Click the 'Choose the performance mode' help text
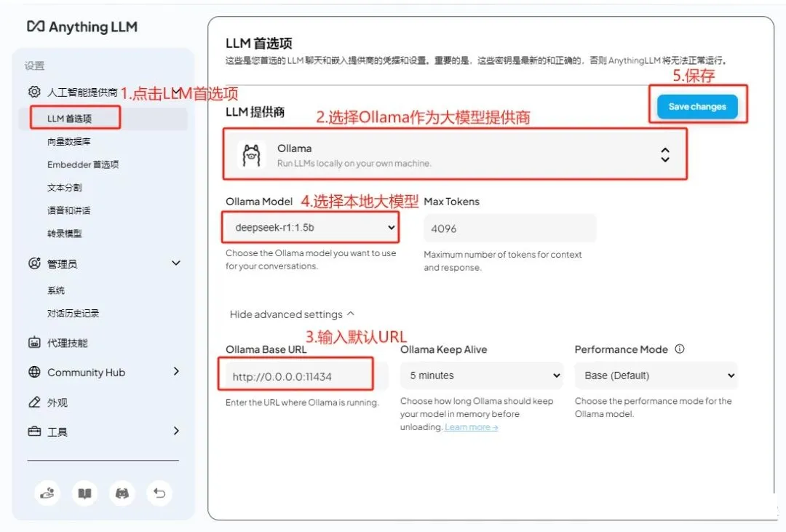Image resolution: width=786 pixels, height=532 pixels. pyautogui.click(x=653, y=407)
